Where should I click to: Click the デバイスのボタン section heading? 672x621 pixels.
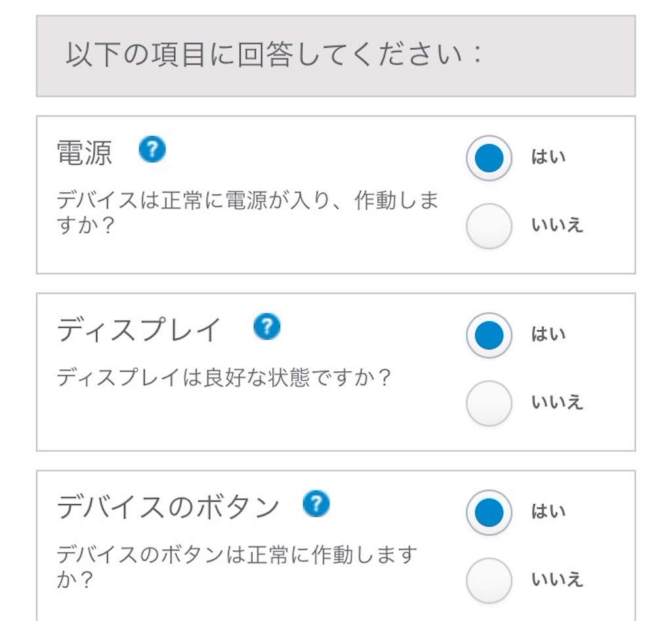coord(168,507)
